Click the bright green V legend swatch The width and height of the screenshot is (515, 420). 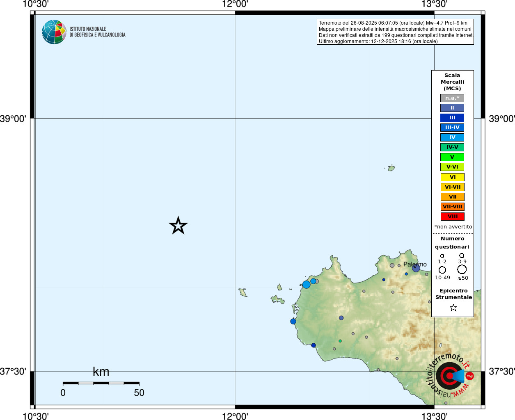(x=452, y=157)
